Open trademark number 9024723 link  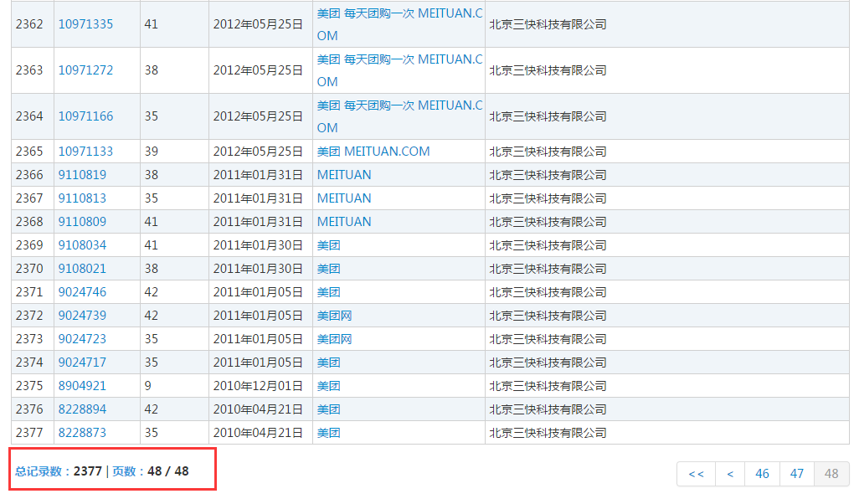point(82,339)
